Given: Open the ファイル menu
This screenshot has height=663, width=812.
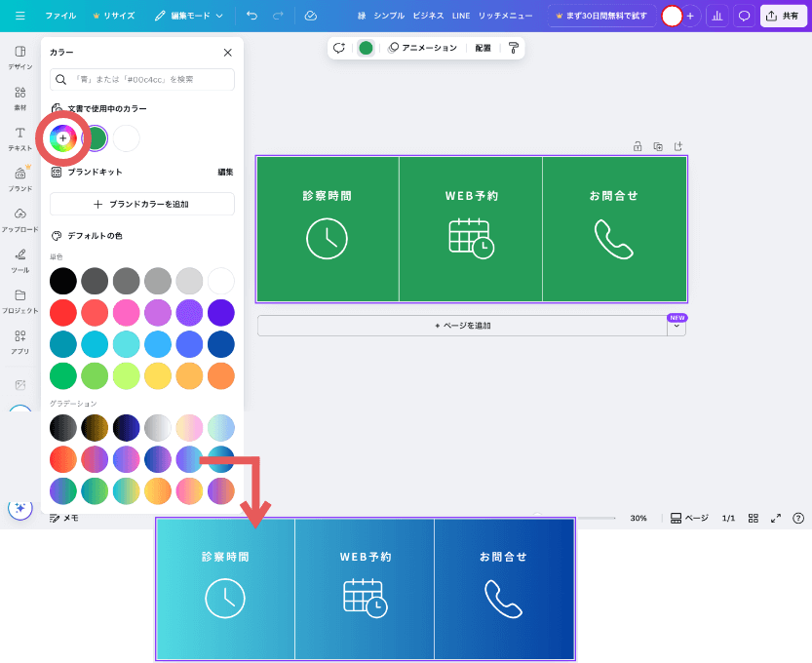Looking at the screenshot, I should [x=60, y=16].
